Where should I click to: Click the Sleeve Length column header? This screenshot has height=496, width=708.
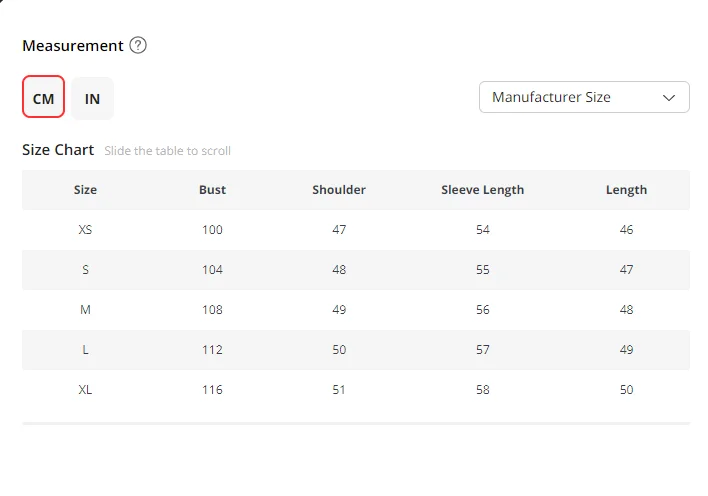coord(483,190)
